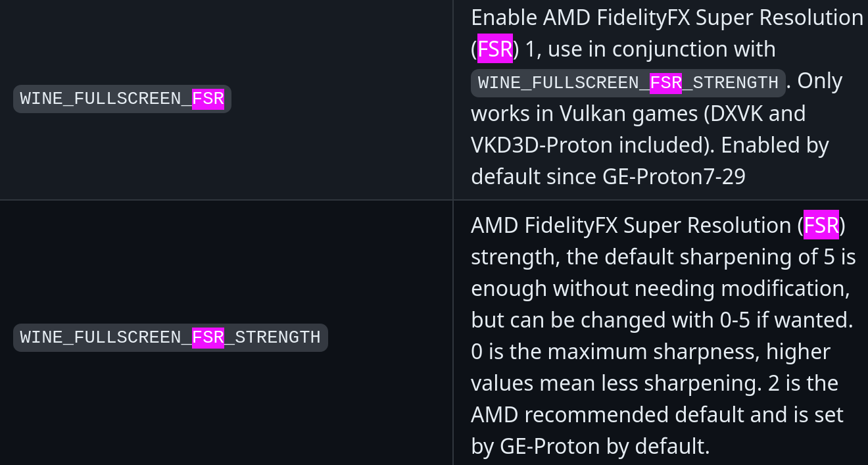Click the highlighted FSR in the left WINE_FULLSCREEN_FSR_STRENGTH label
Screen dimensions: 868x465
tap(208, 337)
